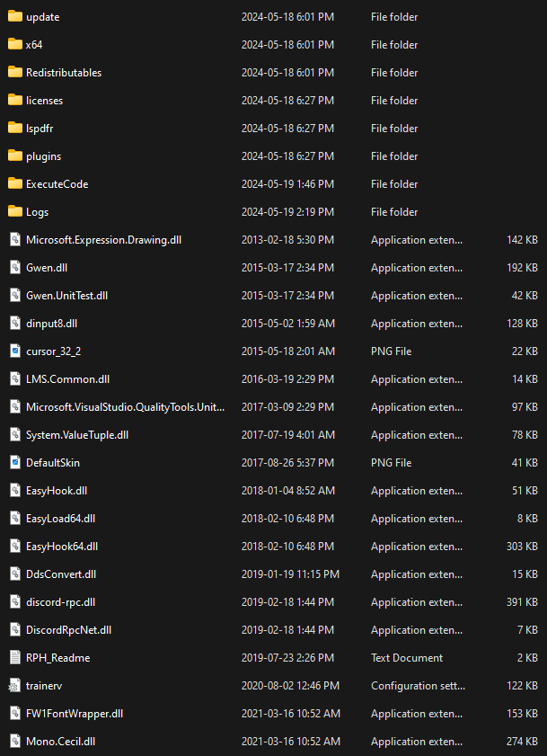
Task: Select the DdsConvert.dll file name
Action: (61, 574)
